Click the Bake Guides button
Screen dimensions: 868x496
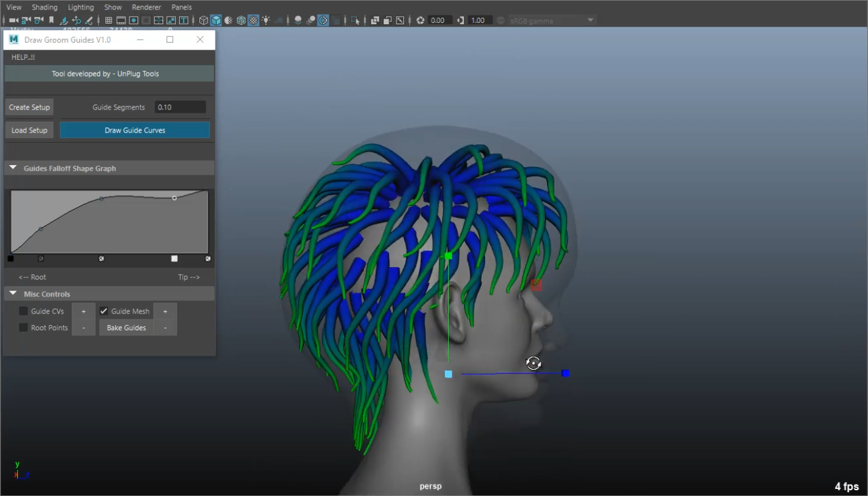click(126, 328)
